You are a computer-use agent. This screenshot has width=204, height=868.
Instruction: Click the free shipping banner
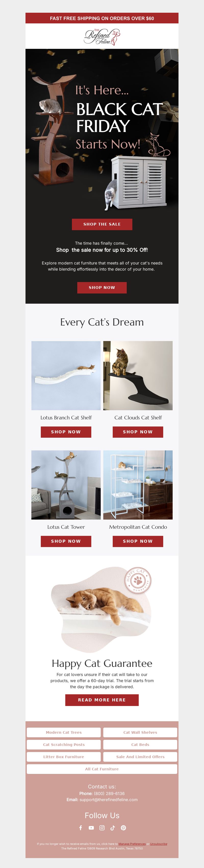point(102,18)
